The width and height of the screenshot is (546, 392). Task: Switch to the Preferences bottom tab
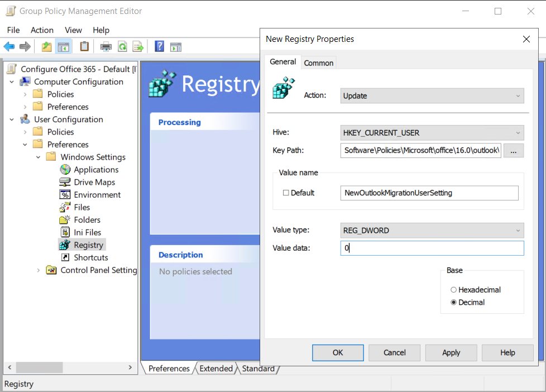tap(169, 369)
